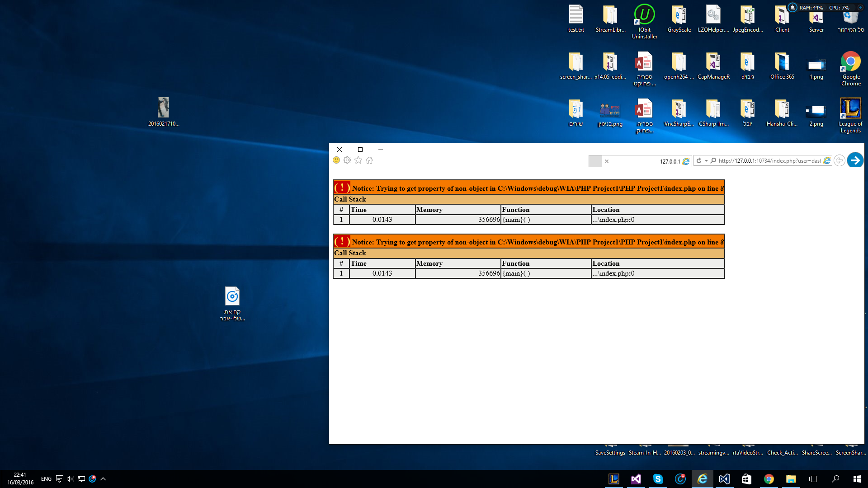868x488 pixels.
Task: Close the 127.0.0.1 tab with its X
Action: 607,161
